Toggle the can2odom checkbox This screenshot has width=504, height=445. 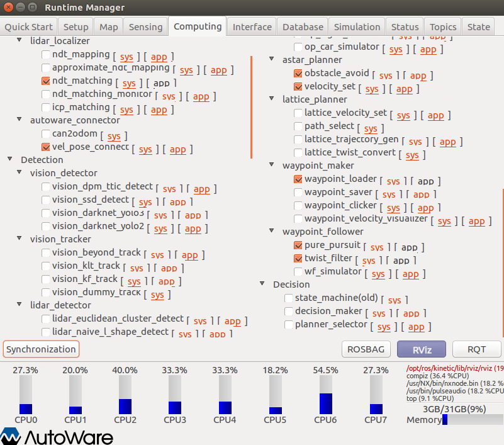click(x=46, y=133)
